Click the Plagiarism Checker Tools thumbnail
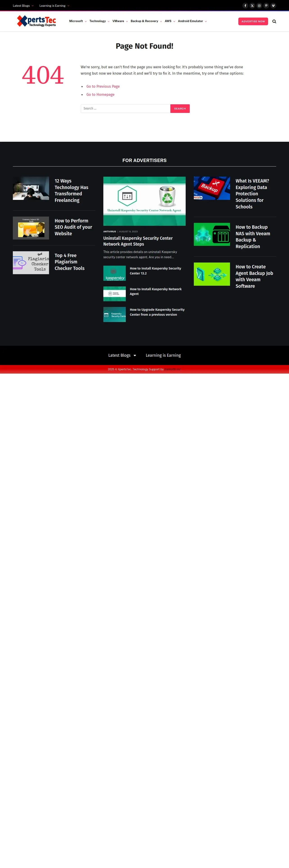The image size is (289, 868). coord(31,263)
